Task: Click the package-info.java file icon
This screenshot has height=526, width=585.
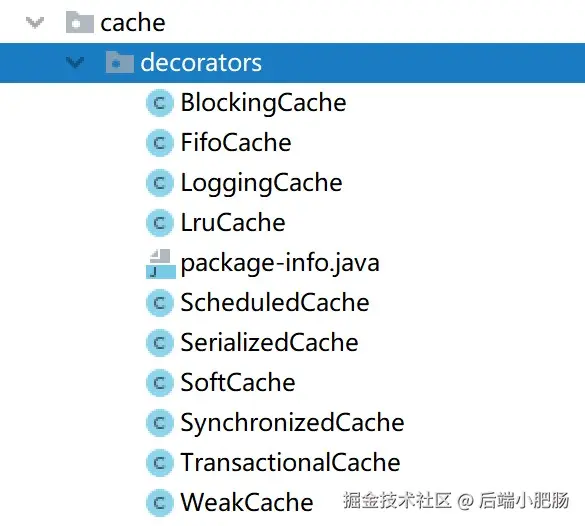Action: pyautogui.click(x=160, y=264)
